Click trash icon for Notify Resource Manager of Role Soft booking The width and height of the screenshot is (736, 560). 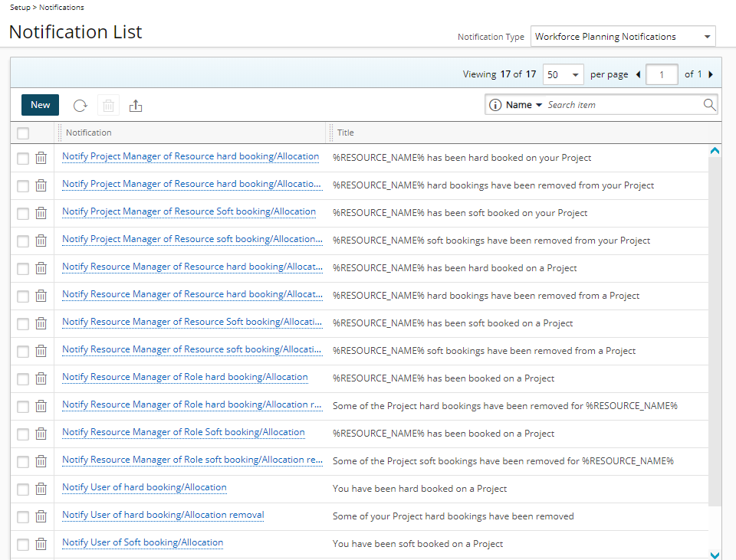pos(41,434)
